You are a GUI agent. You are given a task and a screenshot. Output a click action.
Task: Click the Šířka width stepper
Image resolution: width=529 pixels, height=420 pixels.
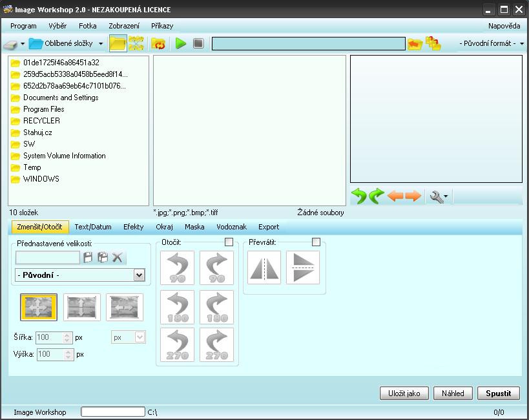click(x=67, y=338)
